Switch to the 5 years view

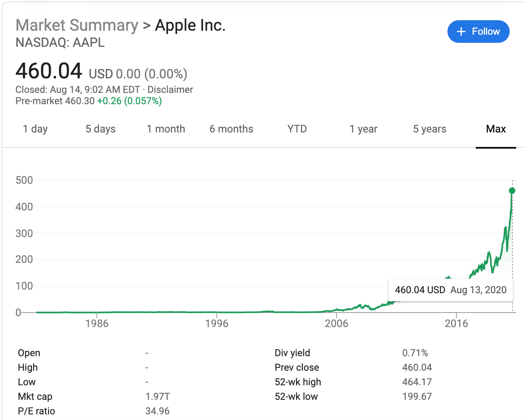coord(429,129)
